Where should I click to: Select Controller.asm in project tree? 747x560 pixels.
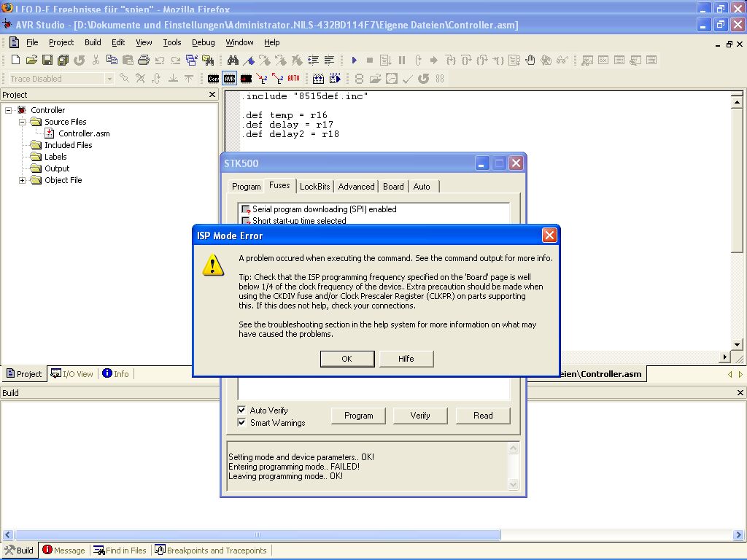tap(84, 133)
